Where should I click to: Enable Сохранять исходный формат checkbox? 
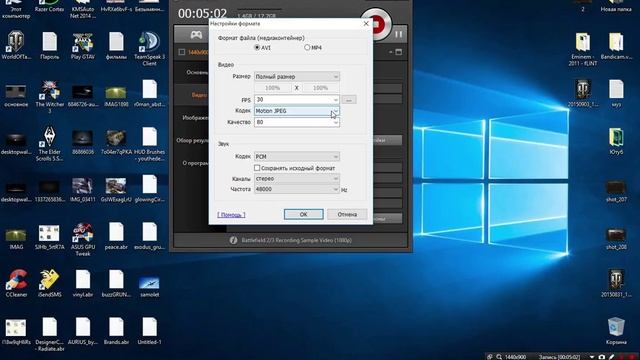click(x=257, y=168)
